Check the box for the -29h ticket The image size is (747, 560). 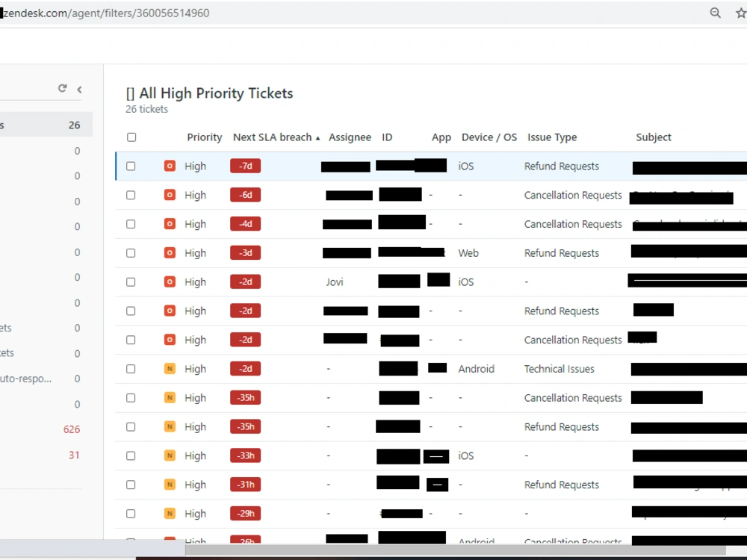131,514
